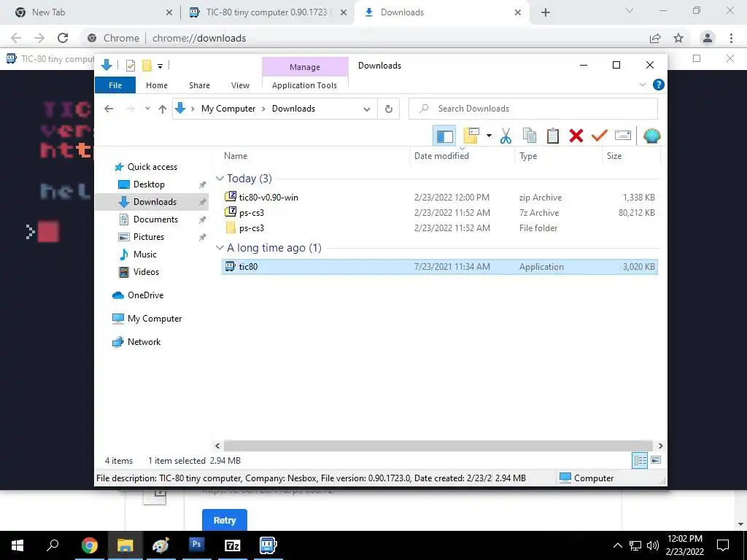Click the horizontal scrollbar of file list
This screenshot has height=560, width=747.
coord(438,446)
